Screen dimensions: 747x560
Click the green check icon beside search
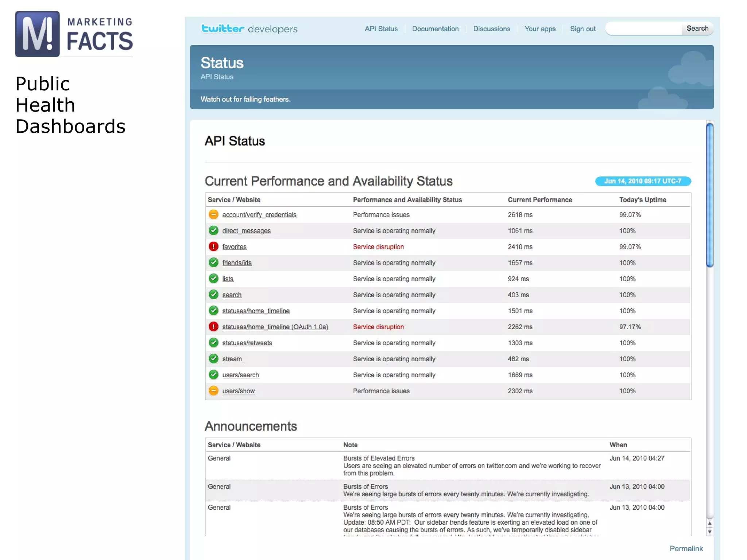click(213, 295)
